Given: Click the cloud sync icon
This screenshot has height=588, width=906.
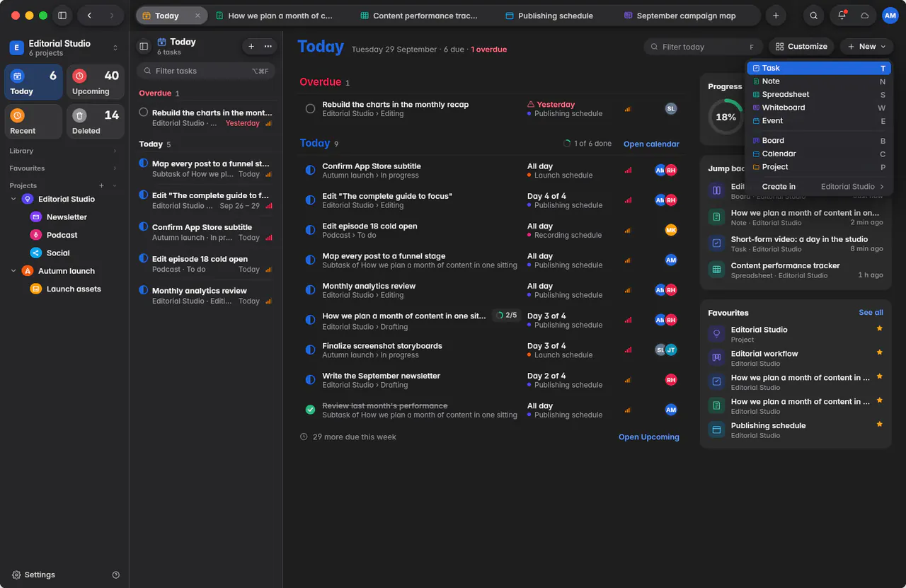Looking at the screenshot, I should click(864, 16).
